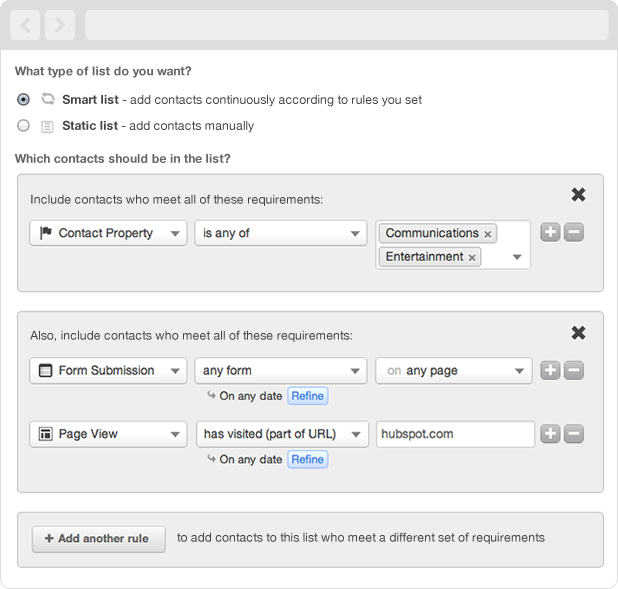618x589 pixels.
Task: Select the Smart list radio button
Action: coord(24,100)
